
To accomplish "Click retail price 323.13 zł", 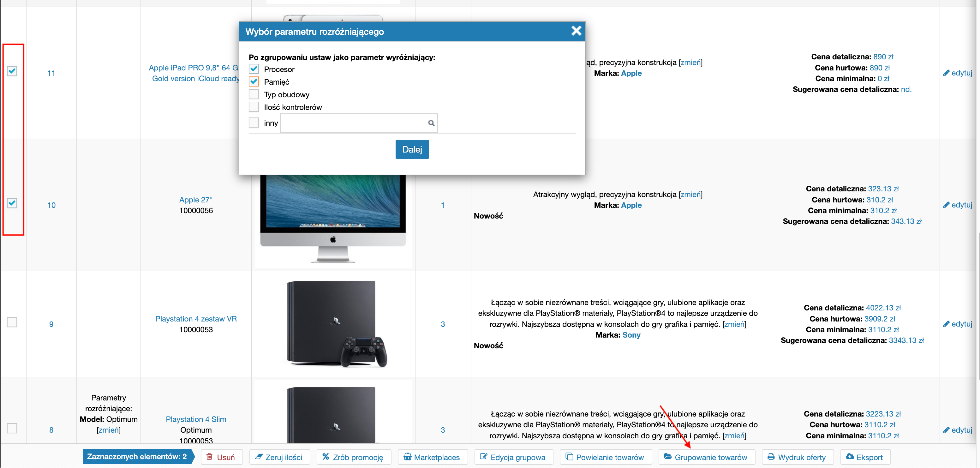I will pos(883,189).
